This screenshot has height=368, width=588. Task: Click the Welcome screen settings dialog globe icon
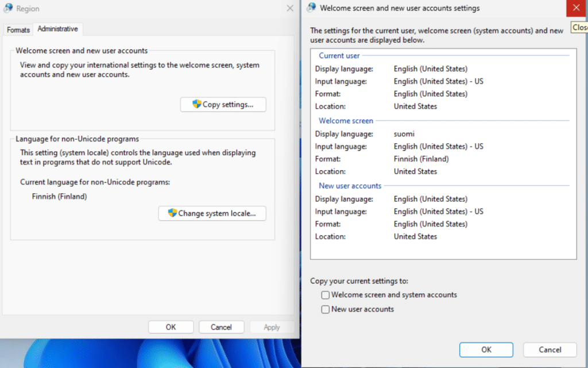click(x=311, y=8)
